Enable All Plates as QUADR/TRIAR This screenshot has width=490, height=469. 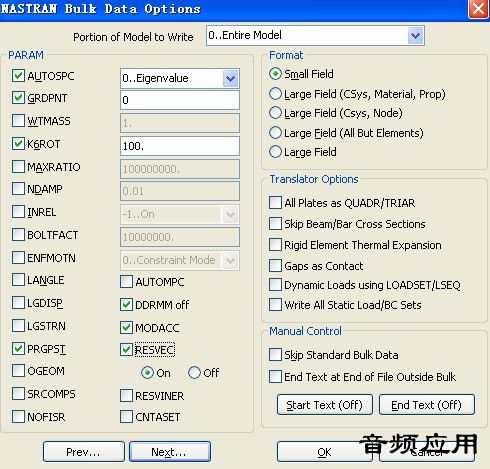[275, 203]
